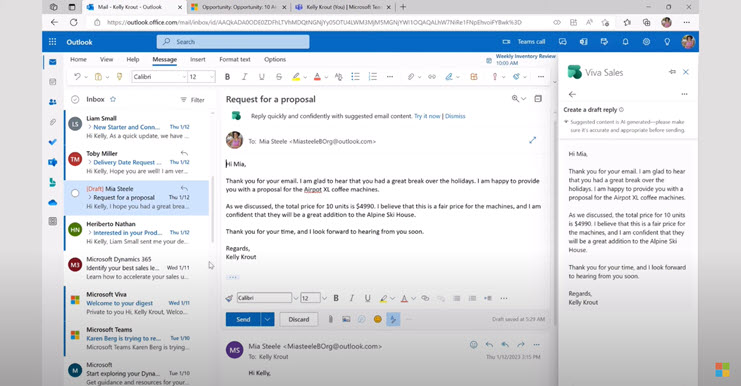The width and height of the screenshot is (741, 386).
Task: Click the Try it now link
Action: (427, 116)
